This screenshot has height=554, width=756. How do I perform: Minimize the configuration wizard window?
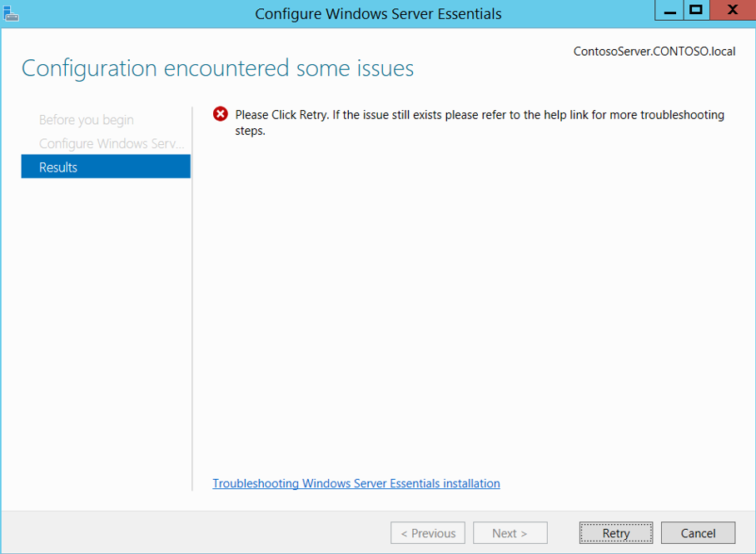click(x=669, y=10)
